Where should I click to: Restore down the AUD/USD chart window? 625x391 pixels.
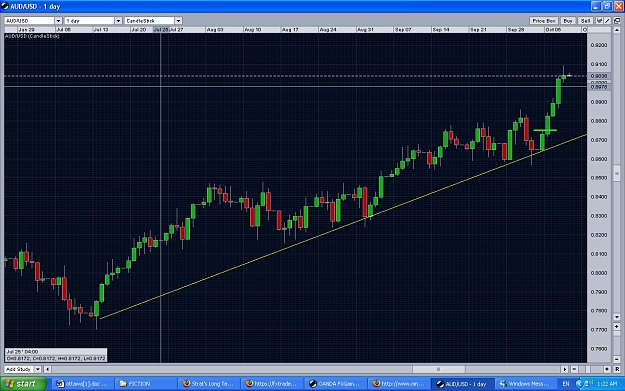point(607,6)
